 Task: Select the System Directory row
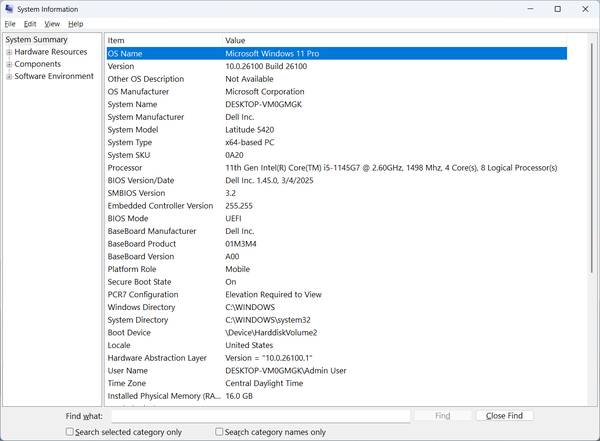point(337,320)
